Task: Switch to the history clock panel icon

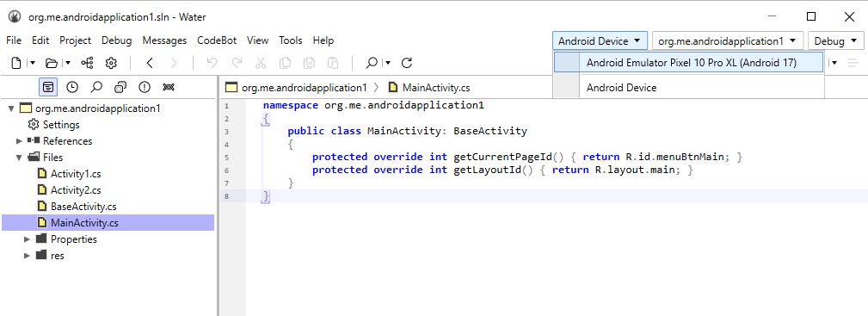Action: pos(72,87)
